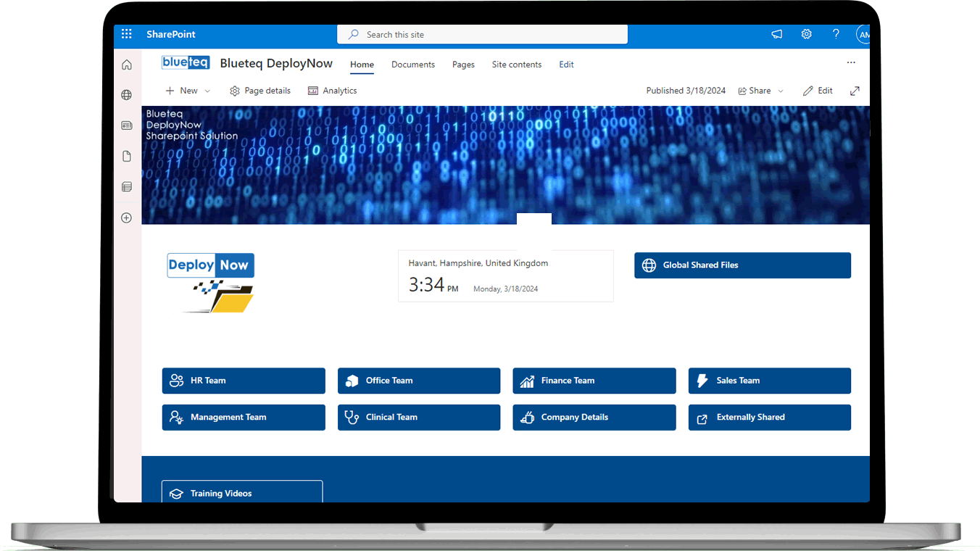Open Page details in the command bar
This screenshot has width=980, height=551.
260,91
